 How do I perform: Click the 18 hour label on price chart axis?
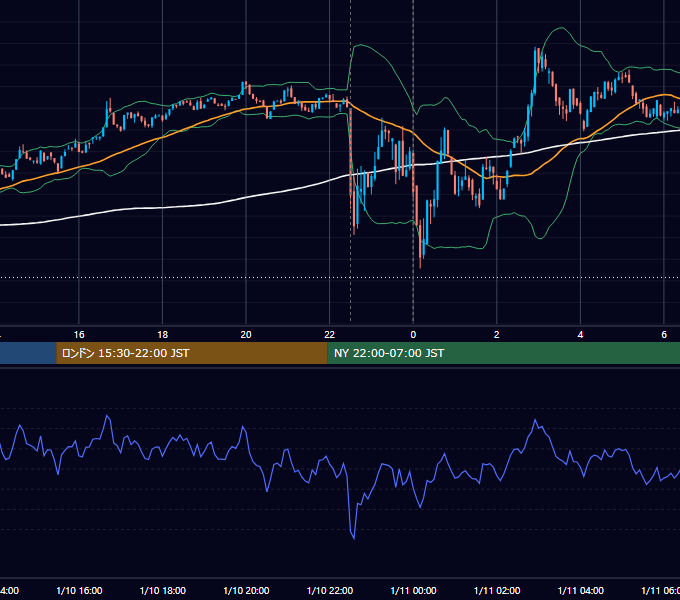163,335
